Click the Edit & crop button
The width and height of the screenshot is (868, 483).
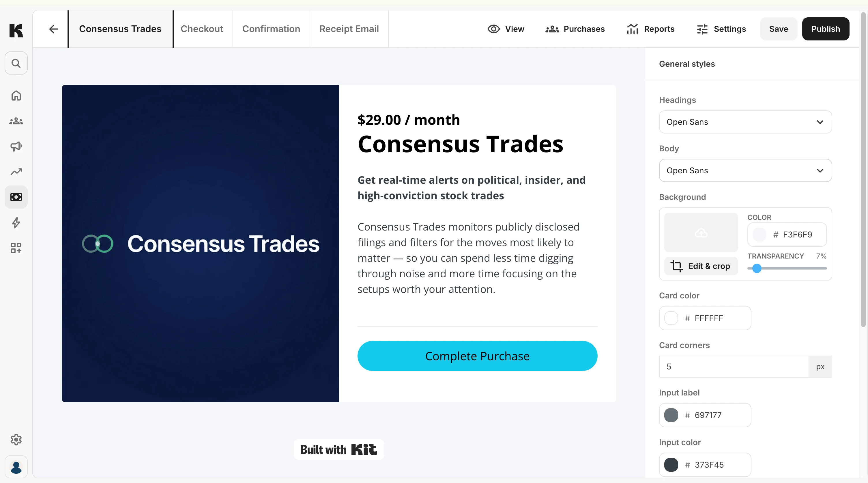(x=701, y=266)
